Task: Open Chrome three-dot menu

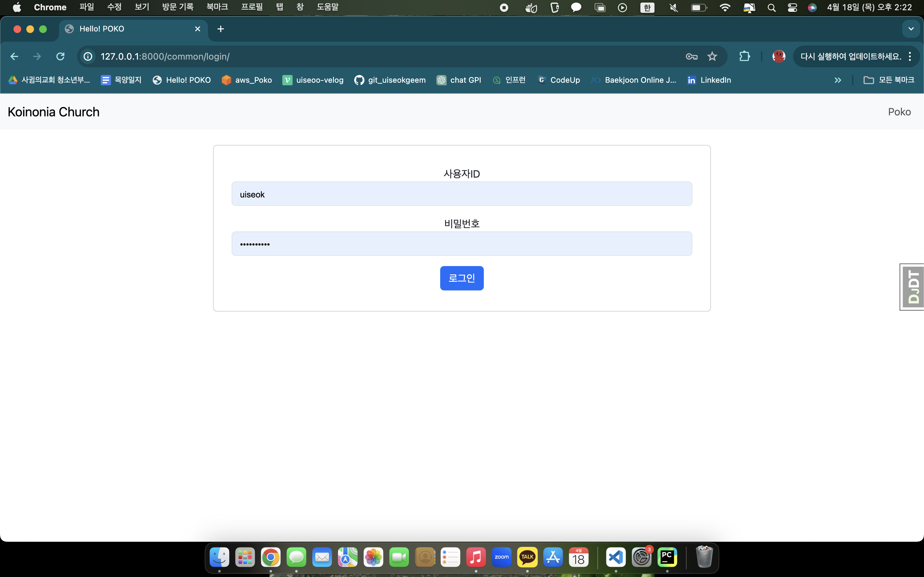Action: coord(910,56)
